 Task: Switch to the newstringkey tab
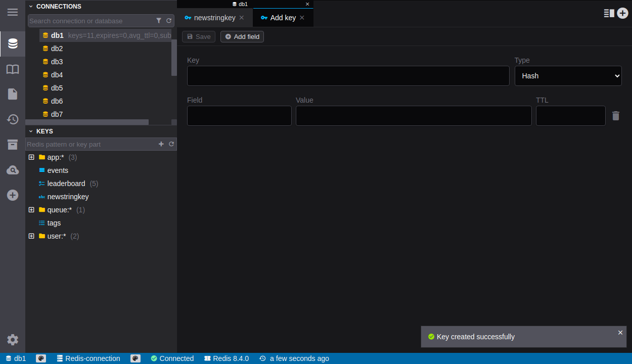coord(214,18)
